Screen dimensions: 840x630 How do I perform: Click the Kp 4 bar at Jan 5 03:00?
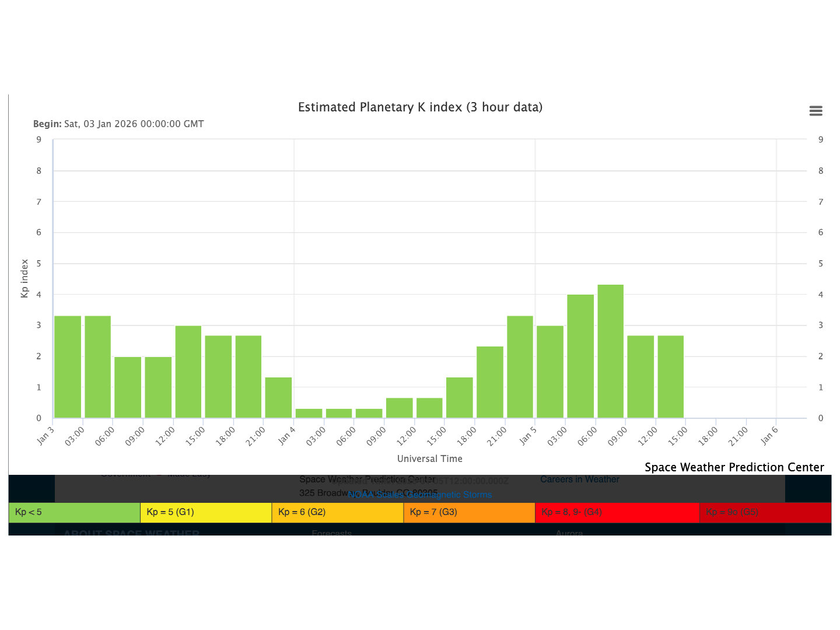tap(580, 356)
